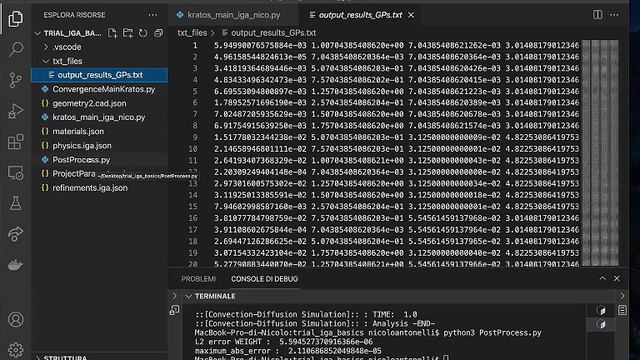Viewport: 640px width, 360px height.
Task: Open the Search view in activity bar
Action: click(16, 49)
